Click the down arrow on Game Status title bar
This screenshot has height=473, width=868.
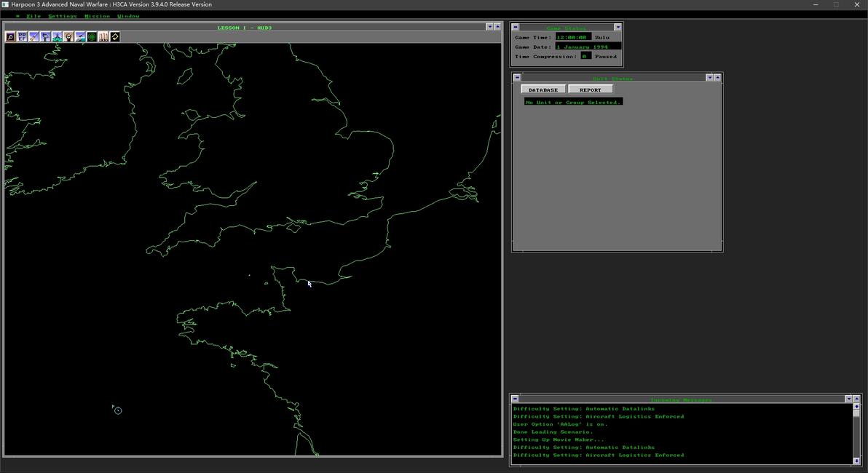618,28
